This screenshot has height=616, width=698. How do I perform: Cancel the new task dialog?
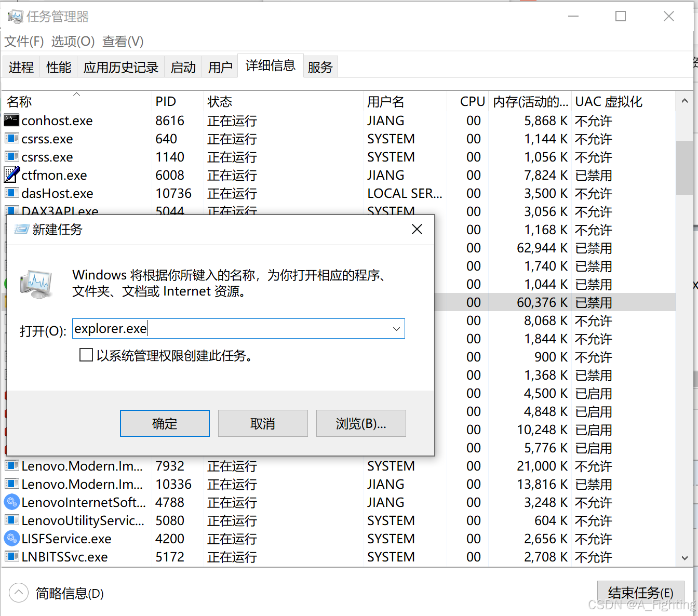[x=263, y=423]
